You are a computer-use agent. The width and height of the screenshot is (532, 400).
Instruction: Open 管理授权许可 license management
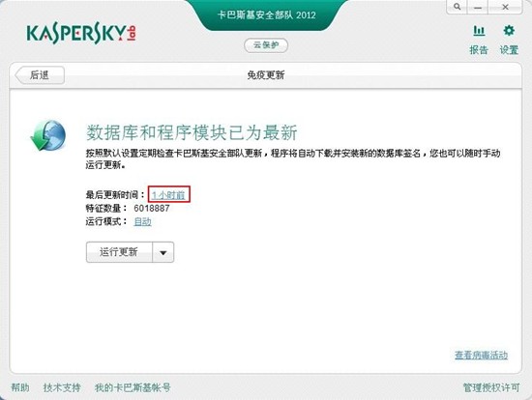491,387
